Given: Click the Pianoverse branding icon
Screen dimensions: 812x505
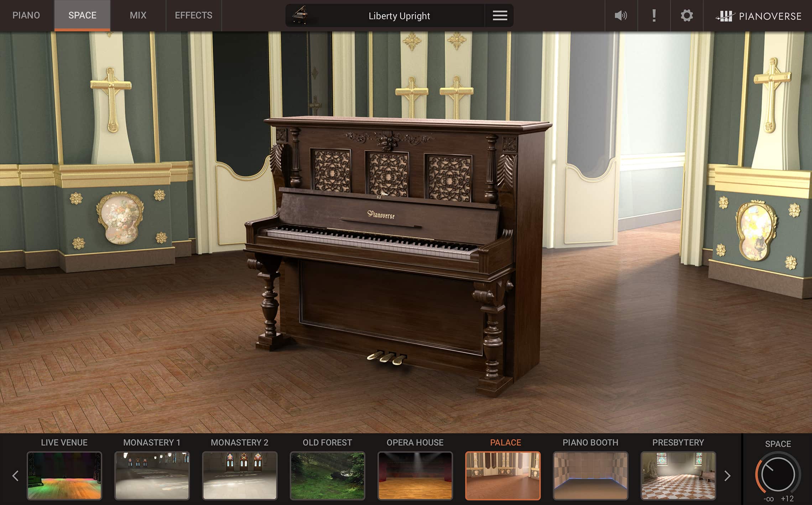Looking at the screenshot, I should tap(726, 16).
